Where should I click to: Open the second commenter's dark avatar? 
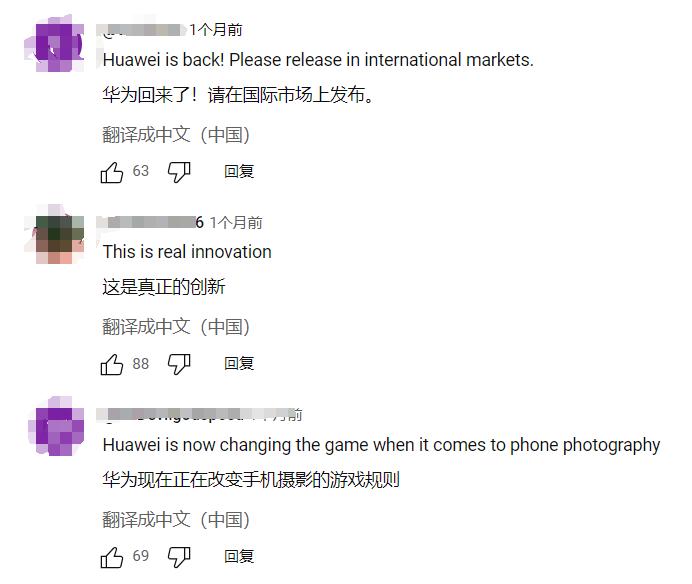[54, 235]
